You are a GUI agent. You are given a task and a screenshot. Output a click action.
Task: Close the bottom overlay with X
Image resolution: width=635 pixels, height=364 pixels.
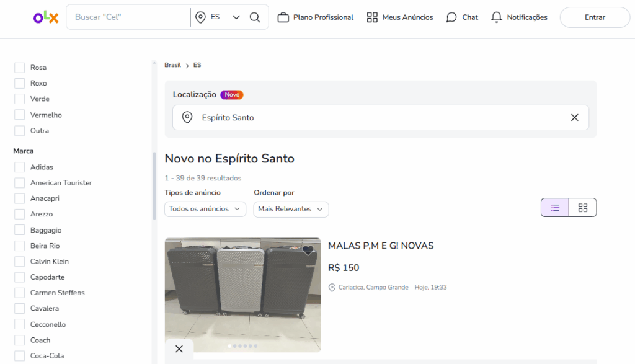coord(179,349)
